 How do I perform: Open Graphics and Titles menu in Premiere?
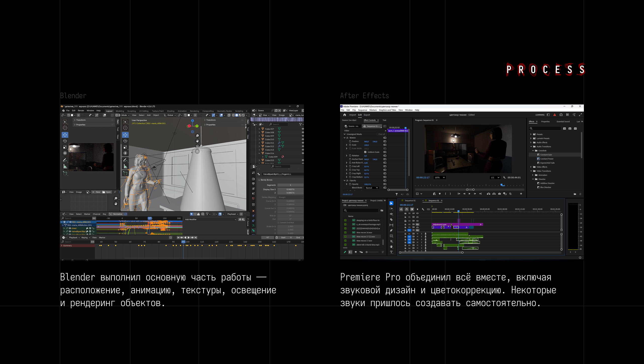(x=387, y=110)
